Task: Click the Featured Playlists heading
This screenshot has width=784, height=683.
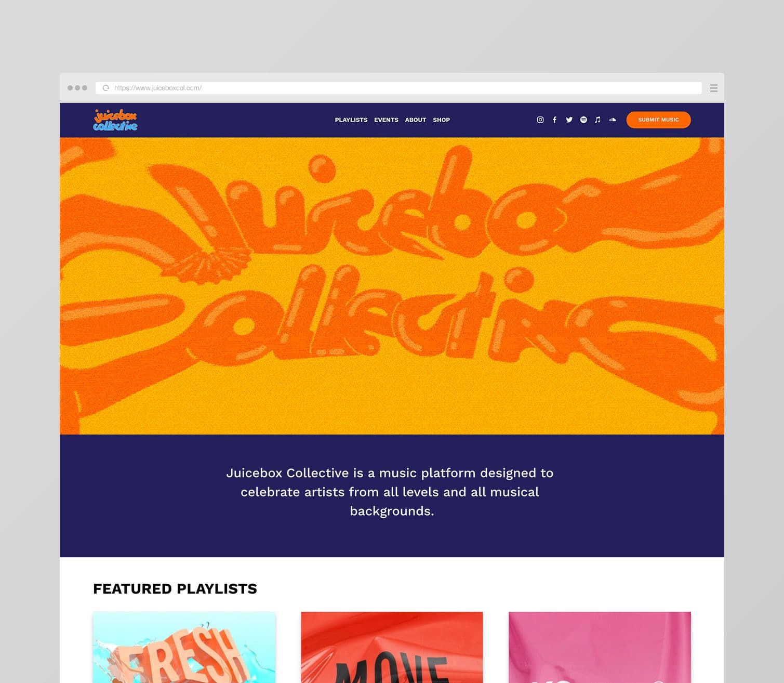Action: pos(175,588)
